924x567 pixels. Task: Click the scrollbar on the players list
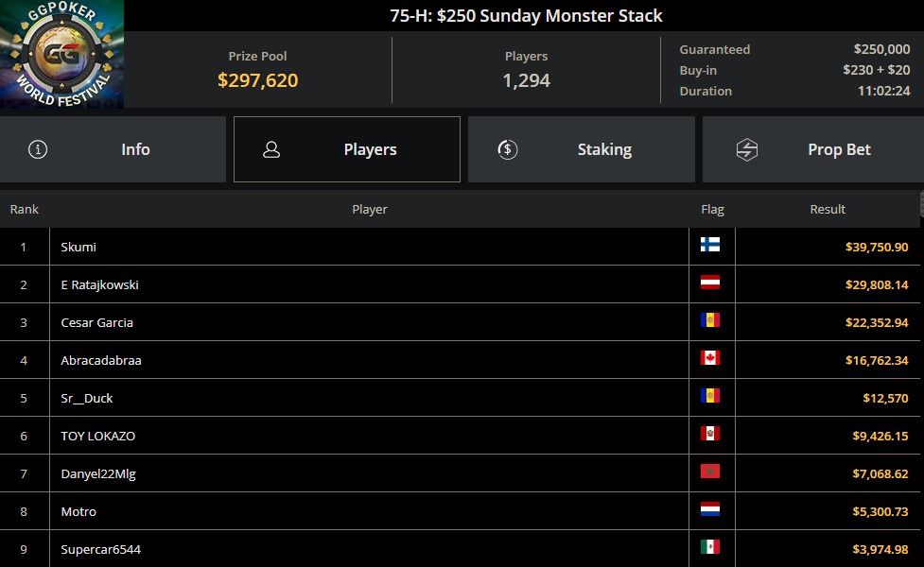[x=920, y=203]
